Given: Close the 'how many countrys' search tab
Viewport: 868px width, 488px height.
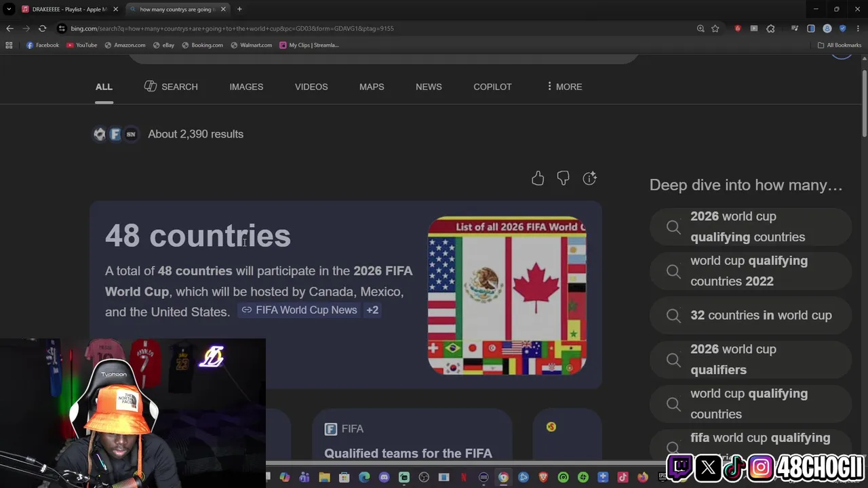Looking at the screenshot, I should point(223,9).
